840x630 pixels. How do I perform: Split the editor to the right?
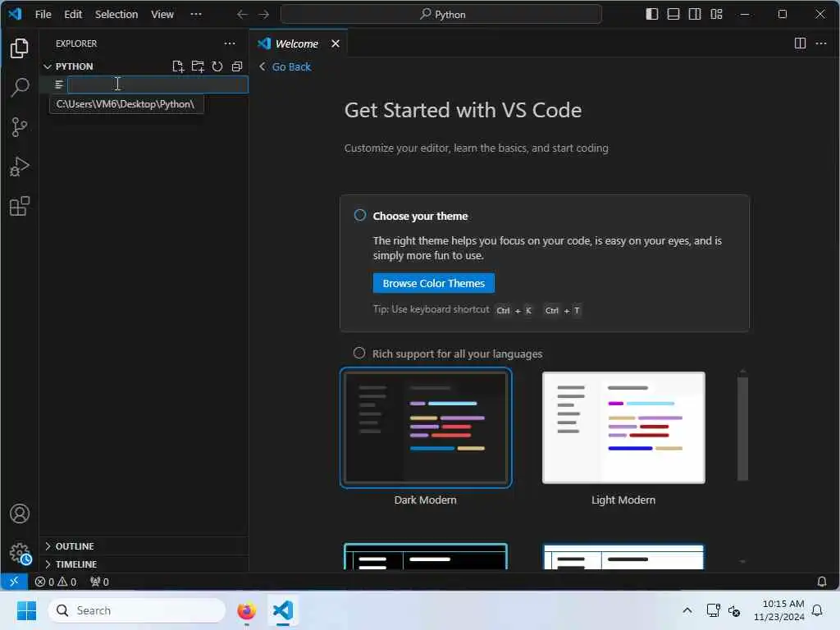pyautogui.click(x=800, y=43)
